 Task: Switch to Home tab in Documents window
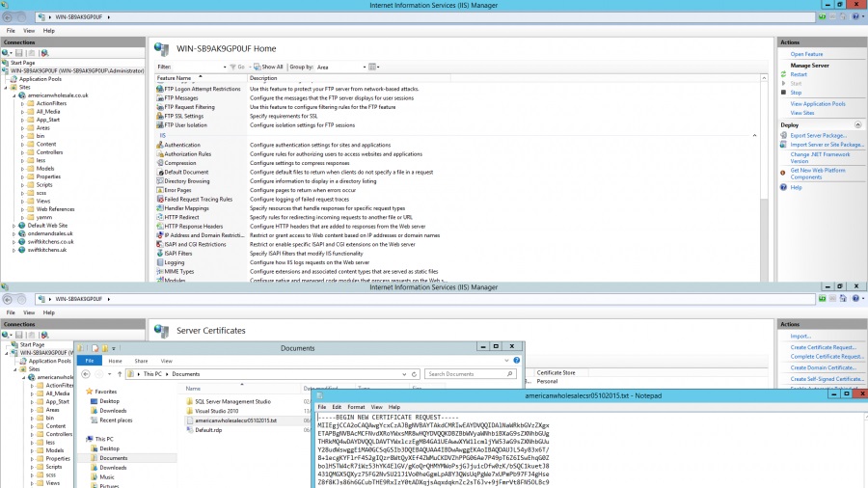pos(115,361)
